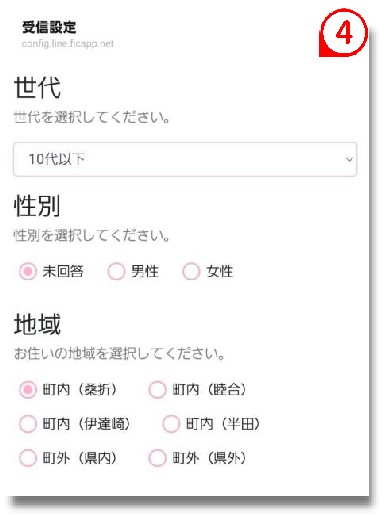
Task: Click the 性別 section heading
Action: pyautogui.click(x=37, y=206)
